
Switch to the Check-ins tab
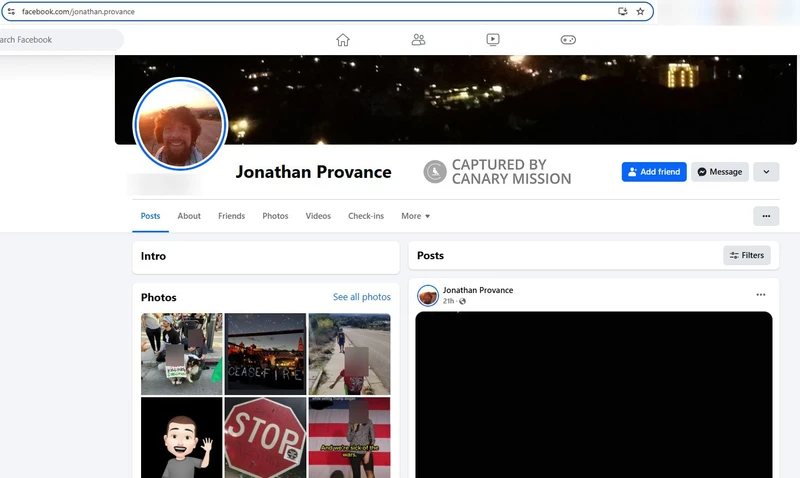coord(366,216)
